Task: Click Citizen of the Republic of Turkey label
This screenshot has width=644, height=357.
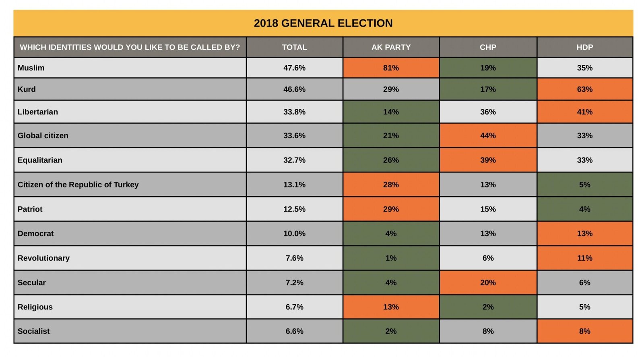Action: (78, 185)
